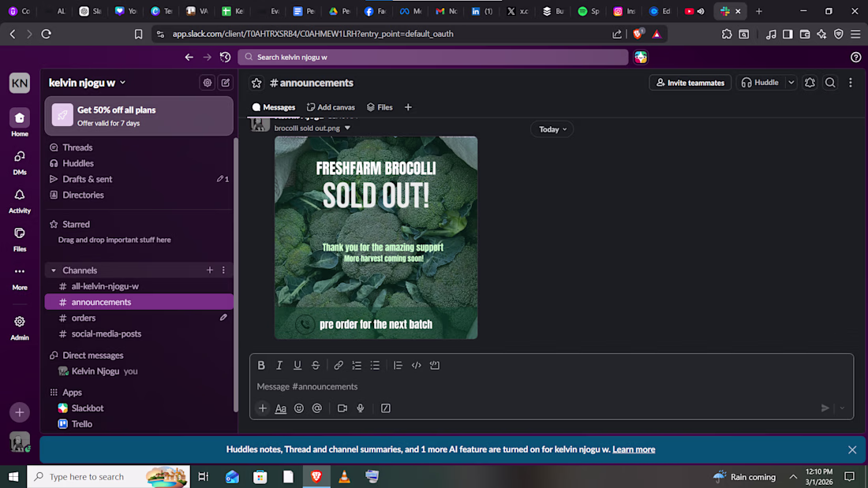The width and height of the screenshot is (868, 488).
Task: Open Slack history clock icon
Action: (225, 57)
